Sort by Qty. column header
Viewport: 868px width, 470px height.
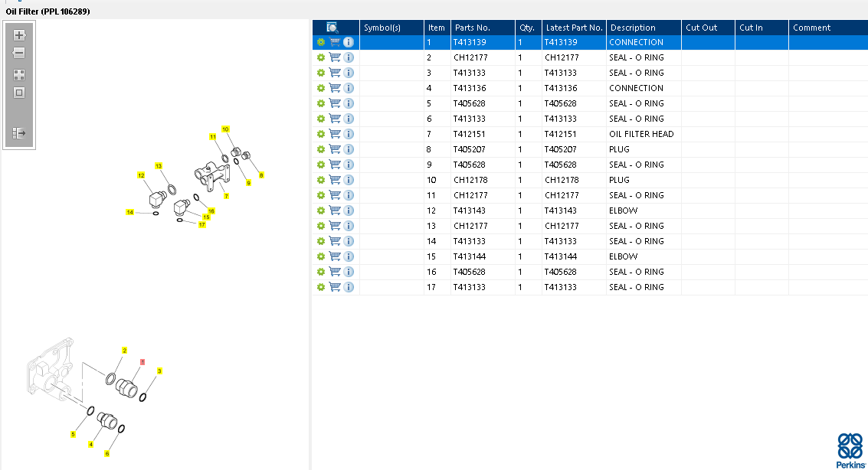[528, 28]
